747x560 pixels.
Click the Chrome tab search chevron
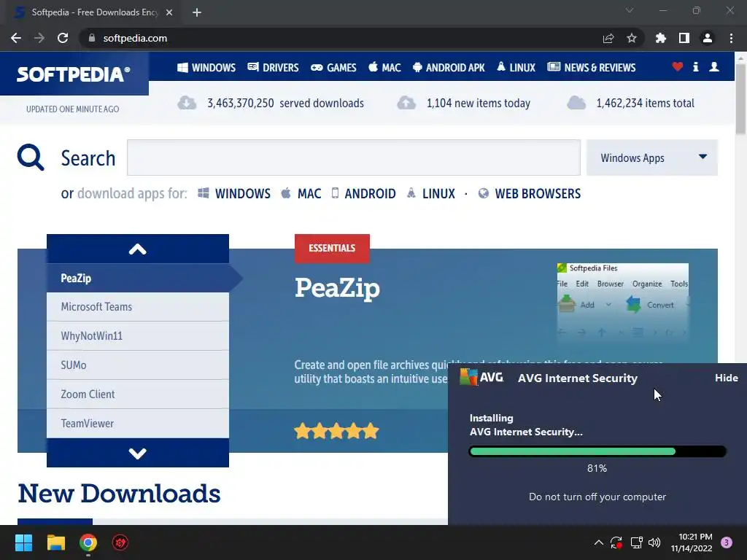point(630,10)
